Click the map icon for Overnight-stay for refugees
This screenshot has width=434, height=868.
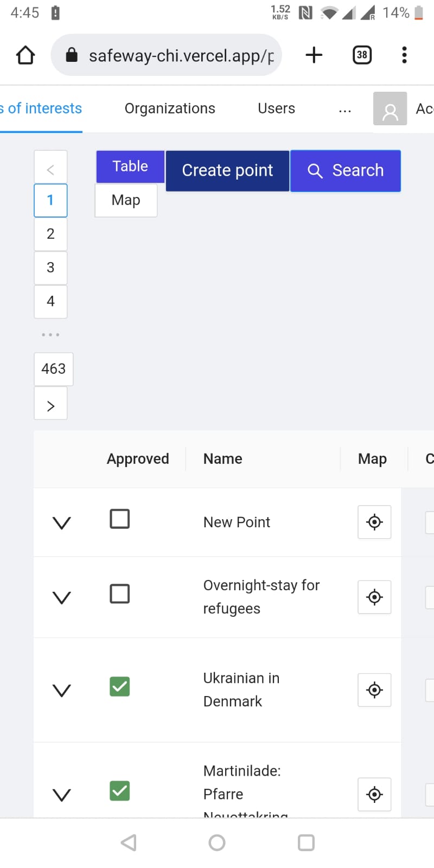click(374, 597)
